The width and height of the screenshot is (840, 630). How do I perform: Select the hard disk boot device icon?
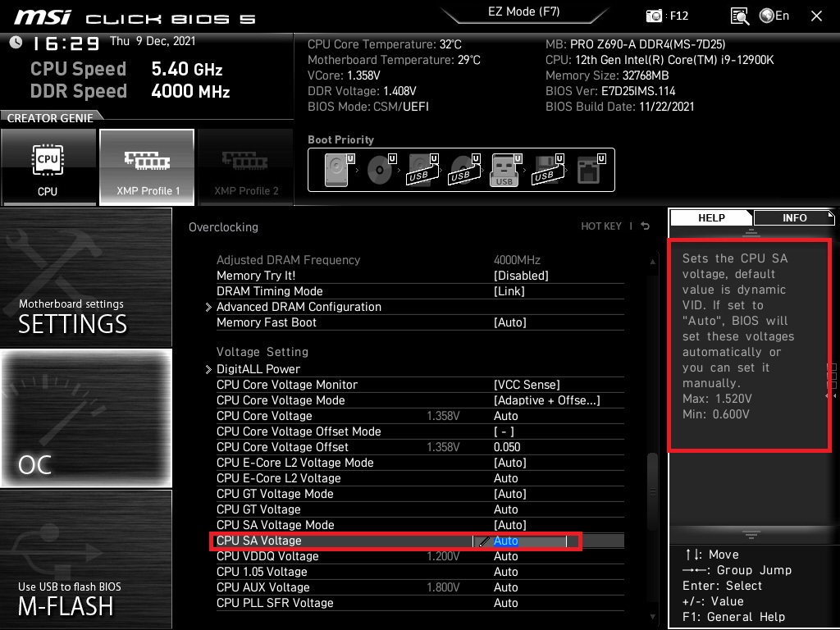tap(340, 169)
